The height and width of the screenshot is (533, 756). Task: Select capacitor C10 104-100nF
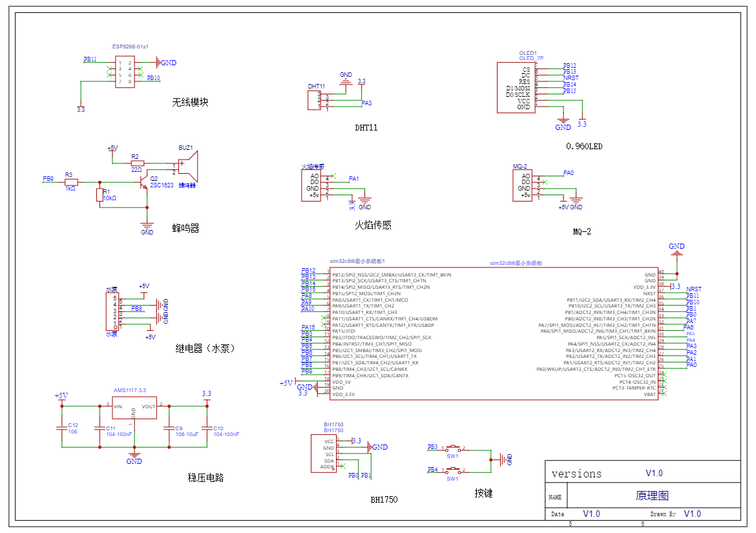207,428
